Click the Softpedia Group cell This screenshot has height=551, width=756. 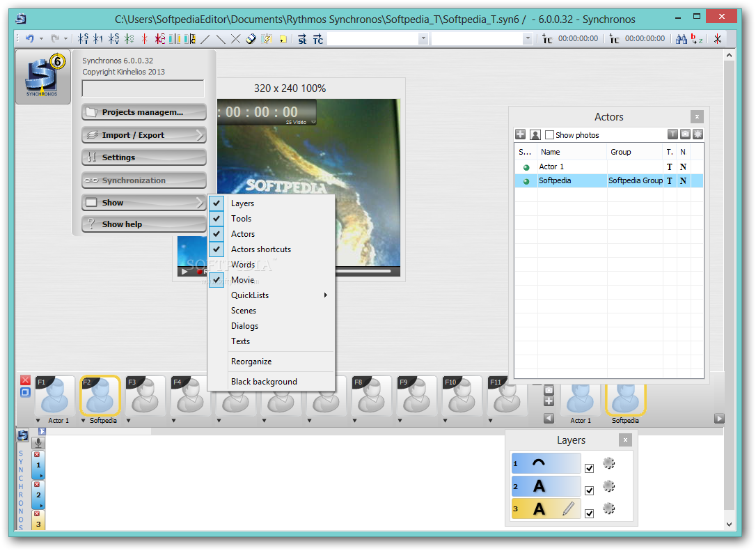635,181
